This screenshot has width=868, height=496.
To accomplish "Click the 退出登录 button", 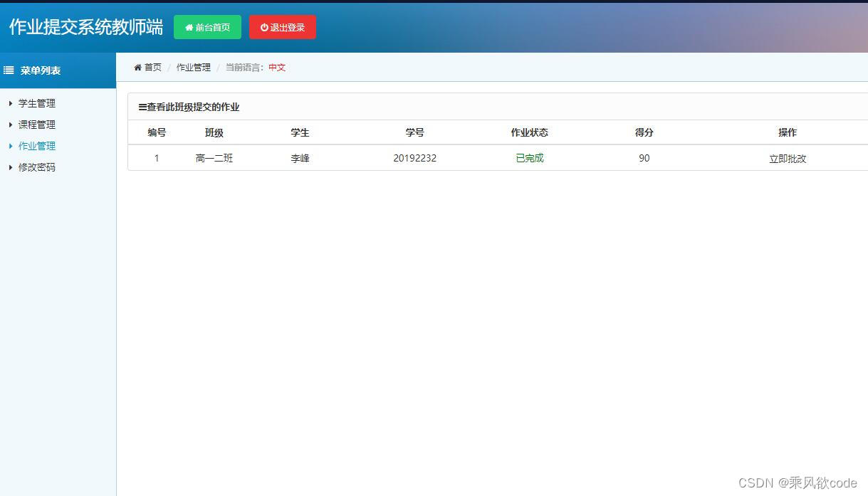I will (x=282, y=27).
